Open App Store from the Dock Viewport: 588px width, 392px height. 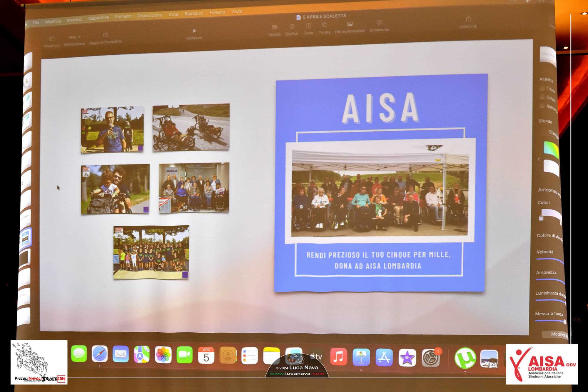coord(384,357)
